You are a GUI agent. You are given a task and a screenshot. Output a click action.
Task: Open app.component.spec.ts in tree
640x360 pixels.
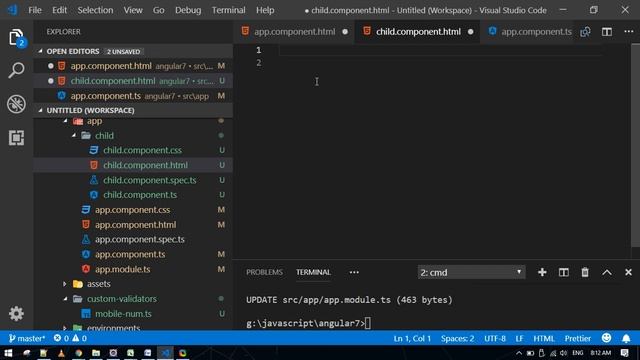coord(140,240)
